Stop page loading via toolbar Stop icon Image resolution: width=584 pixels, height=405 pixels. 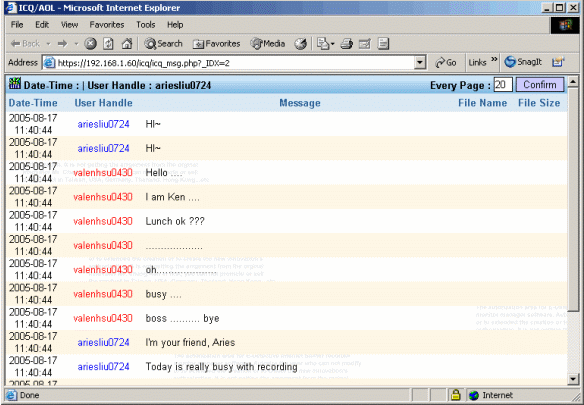(90, 44)
